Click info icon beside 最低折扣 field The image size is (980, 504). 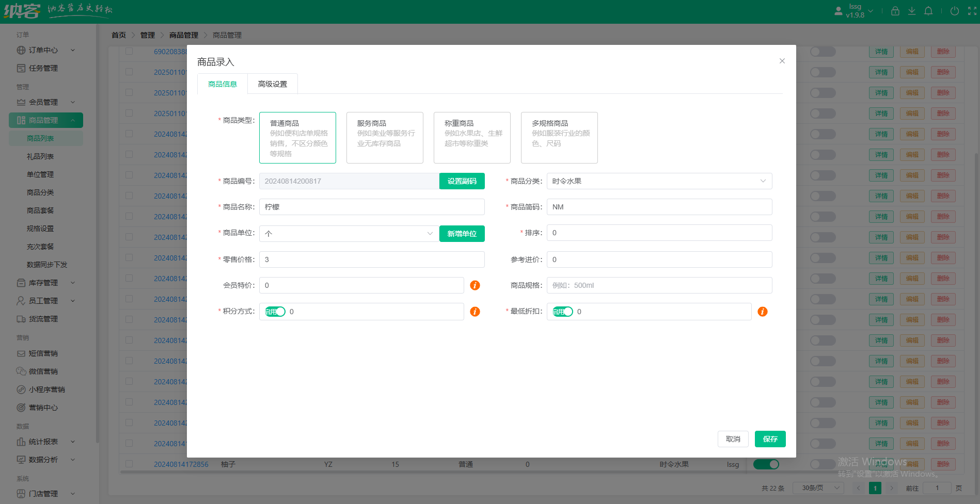762,312
